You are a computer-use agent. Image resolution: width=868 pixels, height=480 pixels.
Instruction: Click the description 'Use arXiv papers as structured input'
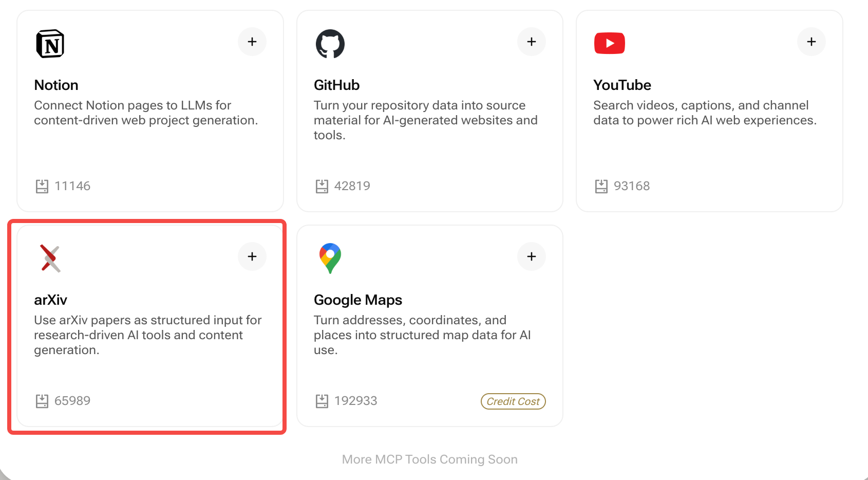click(148, 335)
